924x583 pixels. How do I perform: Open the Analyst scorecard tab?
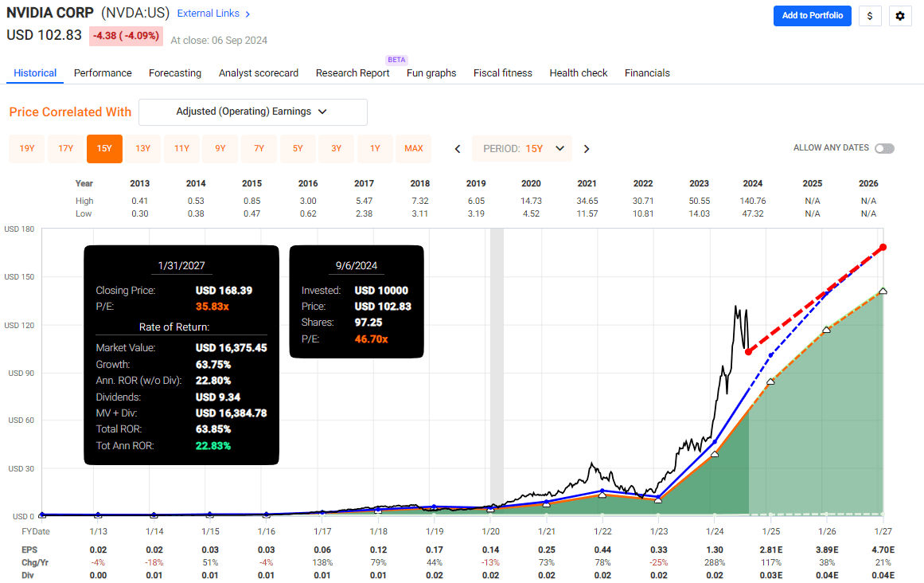coord(259,73)
